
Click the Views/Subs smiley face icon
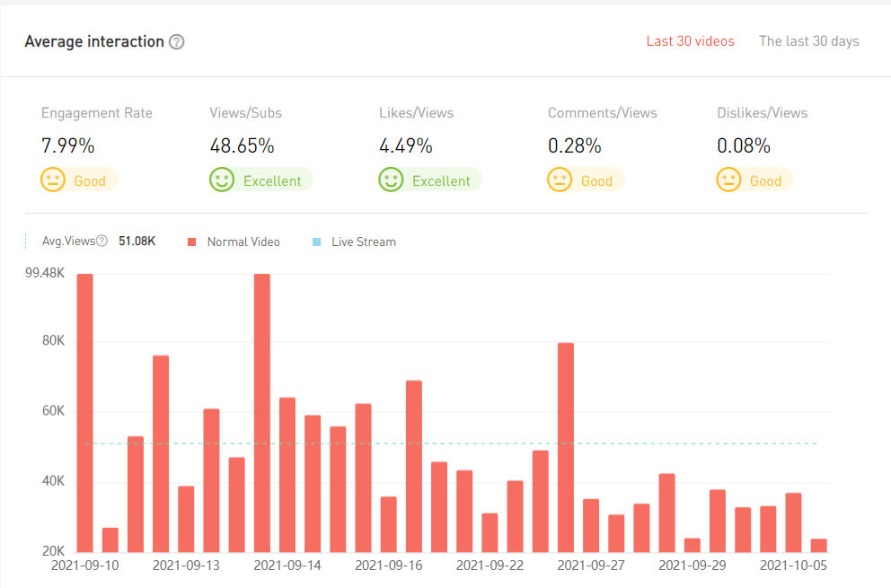(222, 180)
